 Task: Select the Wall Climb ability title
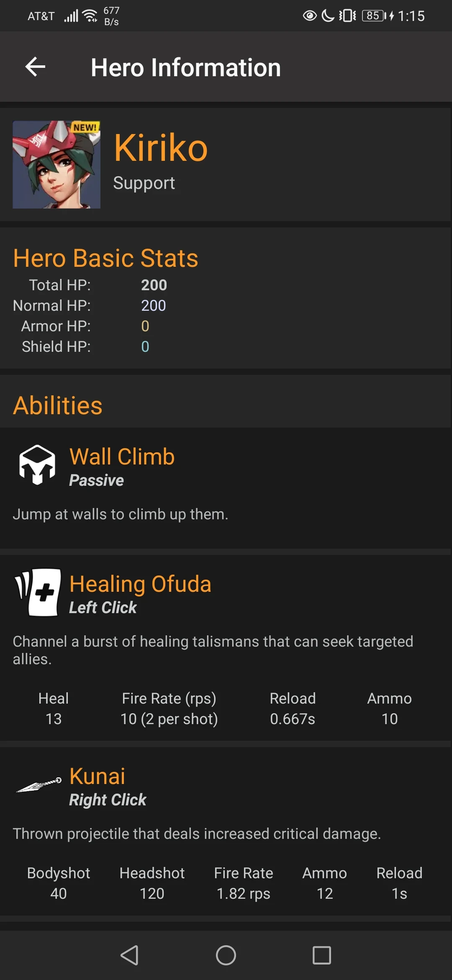(122, 456)
